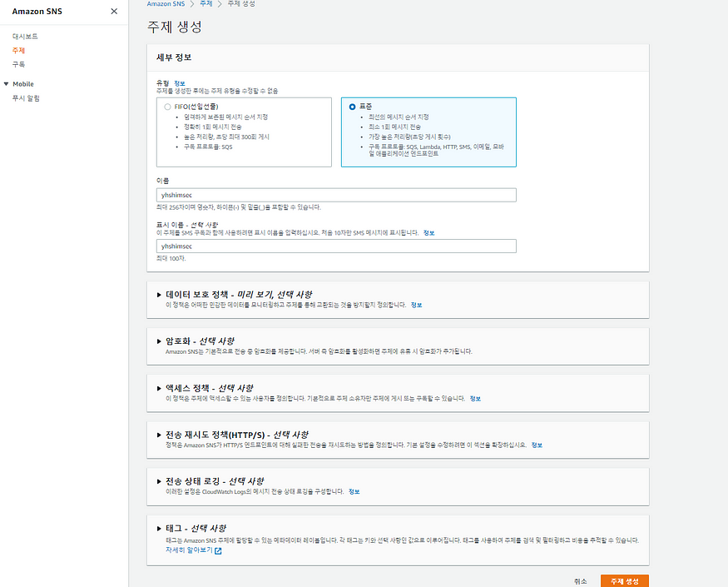Open 정보 link for 전송 재시도 정책
Viewport: 728px width, 587px height.
(537, 445)
